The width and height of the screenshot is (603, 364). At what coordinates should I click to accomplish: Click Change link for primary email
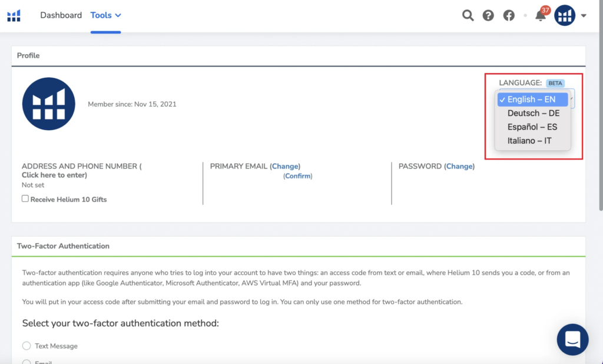coord(285,166)
